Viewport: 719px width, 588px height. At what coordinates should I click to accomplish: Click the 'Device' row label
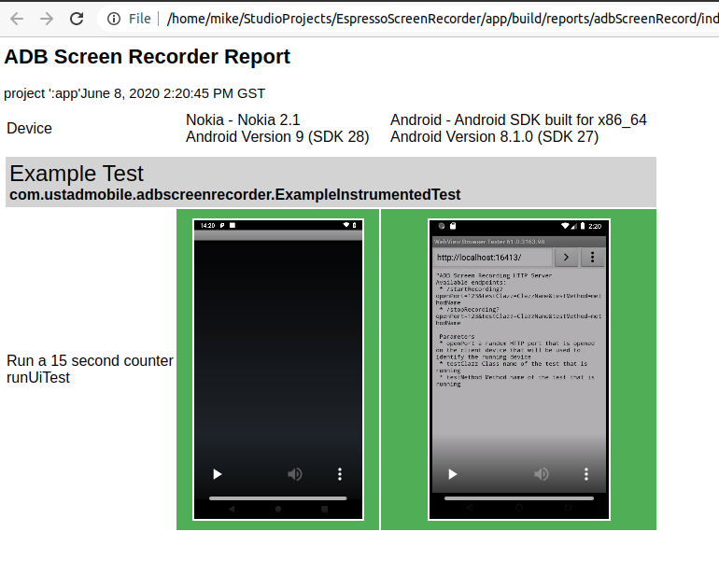29,128
